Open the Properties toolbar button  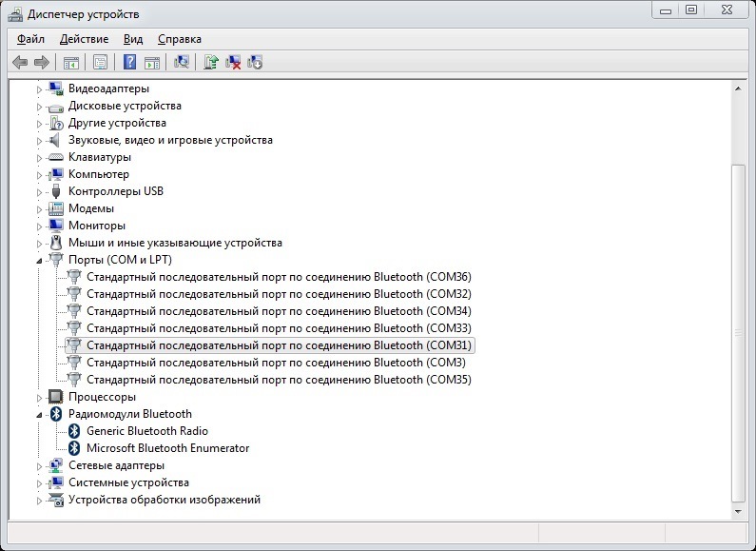coord(100,62)
